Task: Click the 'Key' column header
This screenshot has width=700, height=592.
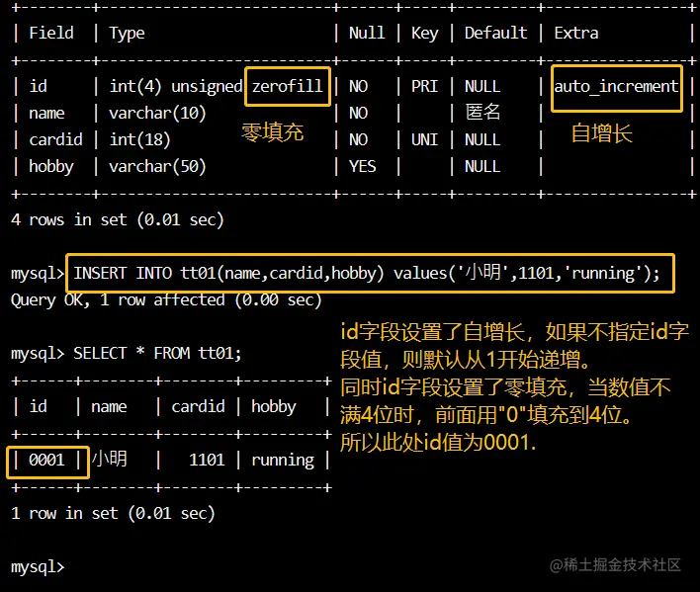Action: (x=424, y=34)
